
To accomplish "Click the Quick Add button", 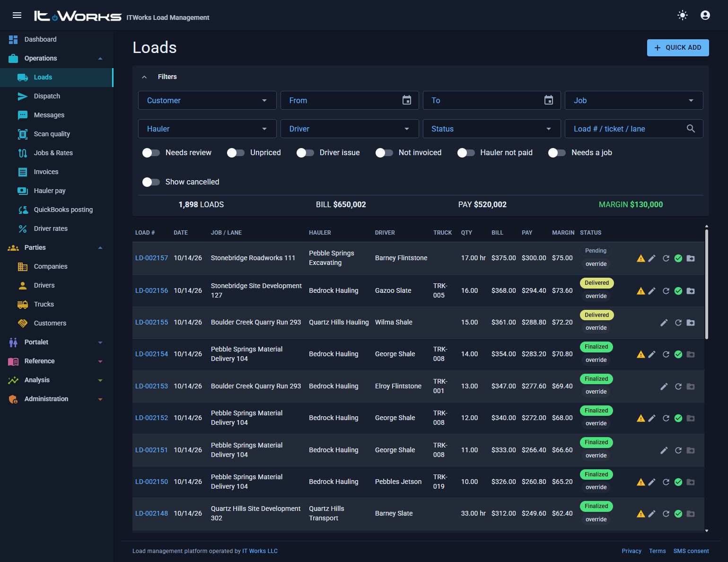I will [x=678, y=47].
